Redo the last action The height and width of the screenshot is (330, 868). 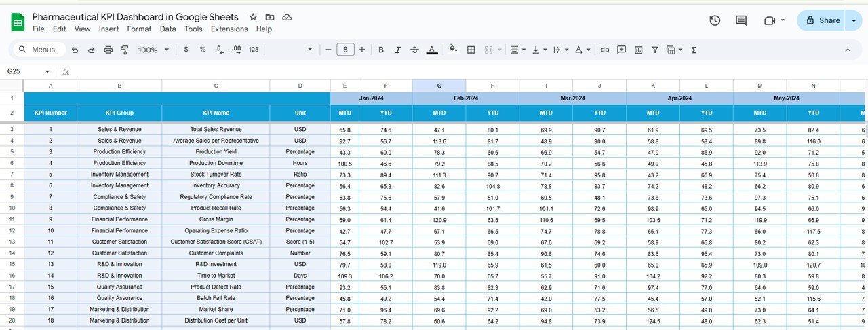(91, 50)
